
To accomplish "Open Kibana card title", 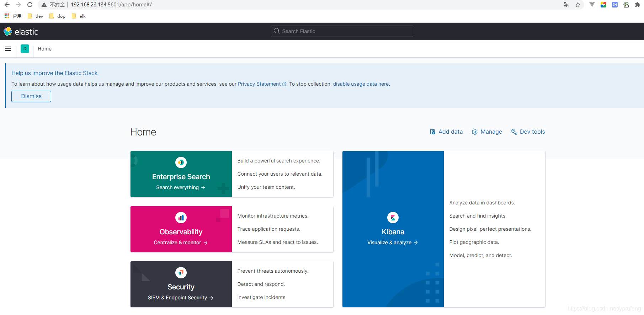I will tap(393, 232).
